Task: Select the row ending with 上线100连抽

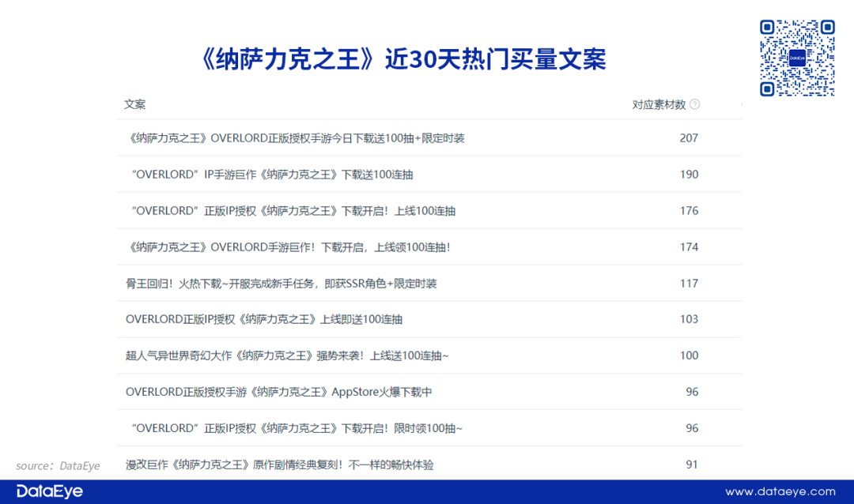Action: pyautogui.click(x=293, y=211)
